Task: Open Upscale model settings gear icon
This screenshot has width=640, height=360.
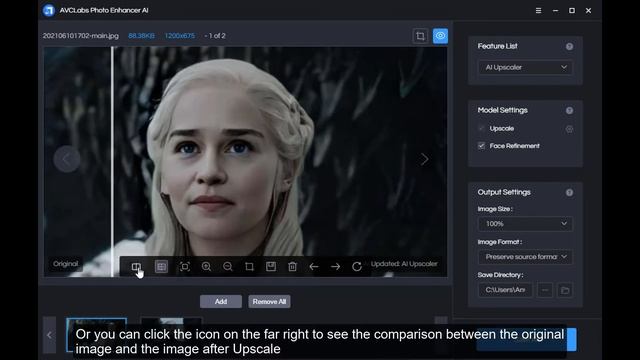Action: pyautogui.click(x=569, y=129)
